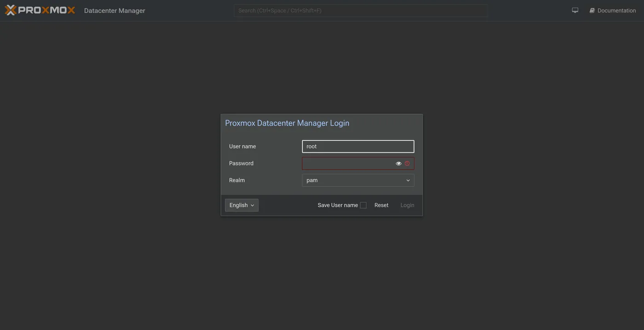Click the Reset button
644x330 pixels.
point(381,205)
